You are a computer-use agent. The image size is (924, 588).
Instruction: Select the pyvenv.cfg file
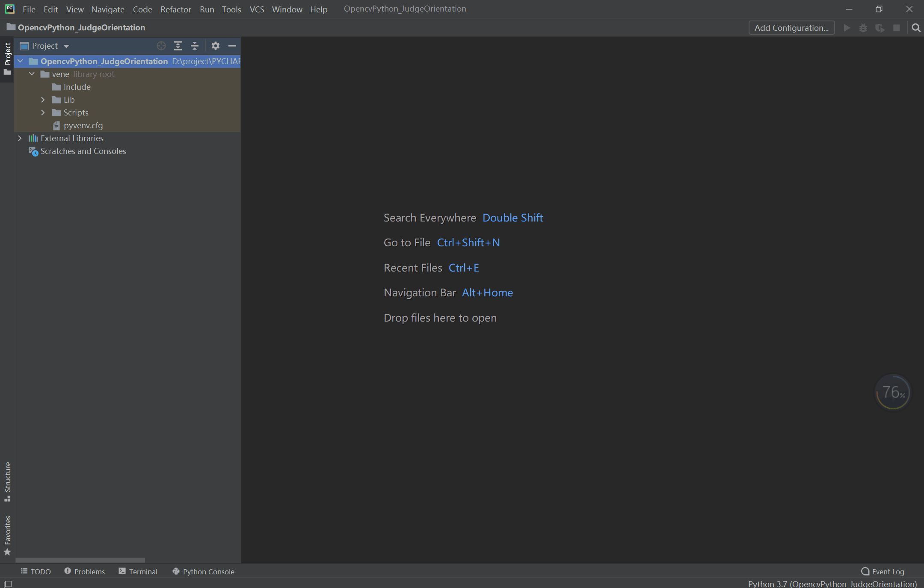(x=83, y=125)
